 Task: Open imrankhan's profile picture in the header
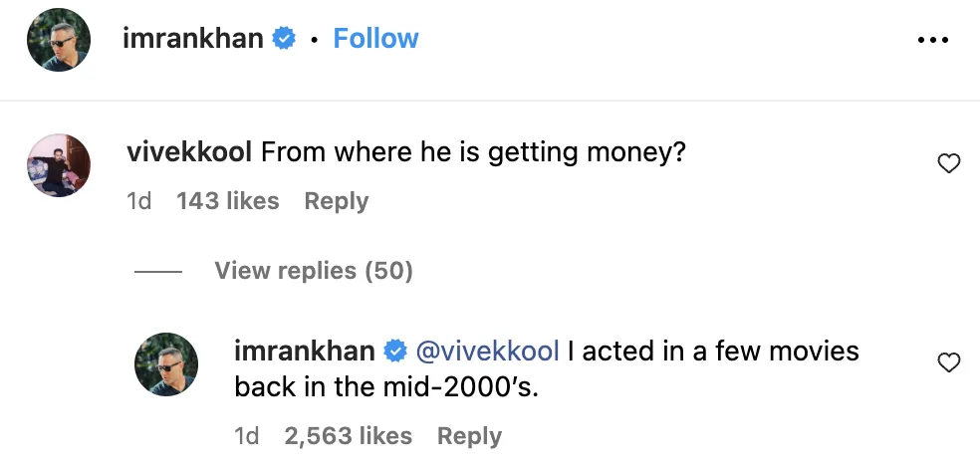[59, 40]
